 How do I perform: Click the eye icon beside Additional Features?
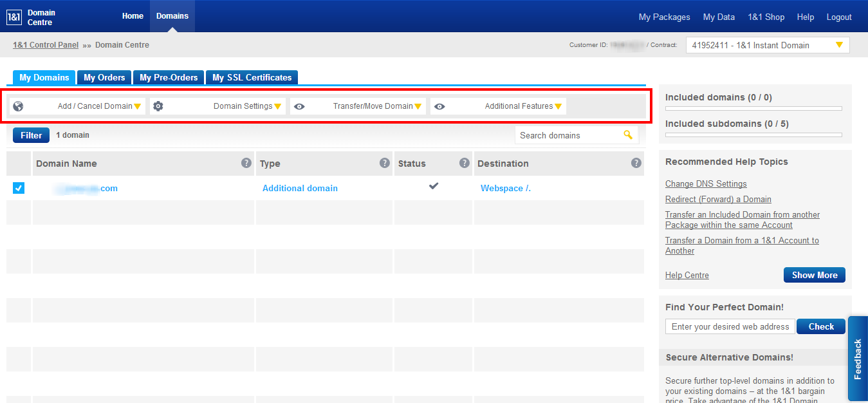point(439,106)
